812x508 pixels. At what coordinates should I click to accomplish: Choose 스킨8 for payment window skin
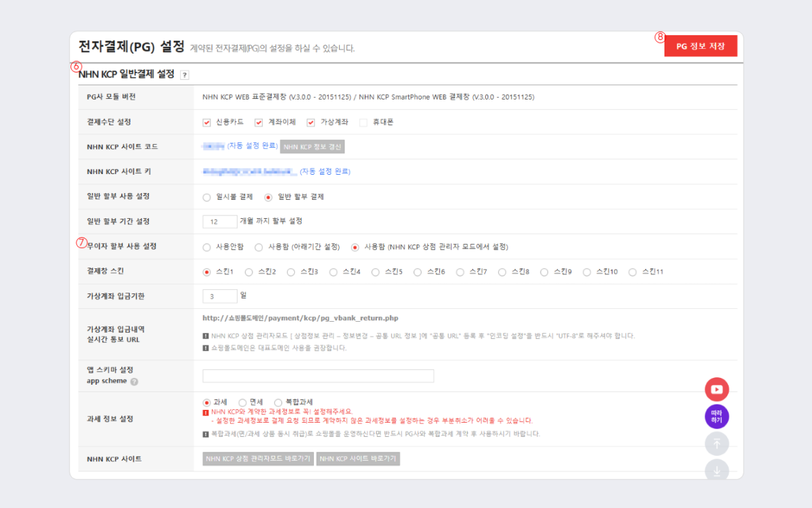[x=502, y=272]
